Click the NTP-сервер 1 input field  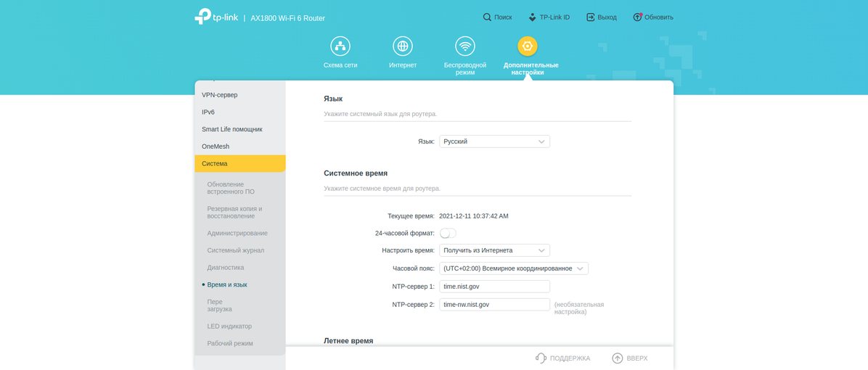coord(494,287)
